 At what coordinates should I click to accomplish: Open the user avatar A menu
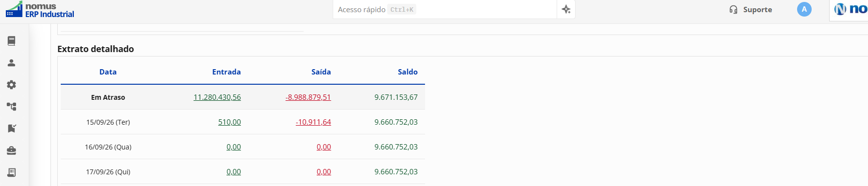[804, 9]
